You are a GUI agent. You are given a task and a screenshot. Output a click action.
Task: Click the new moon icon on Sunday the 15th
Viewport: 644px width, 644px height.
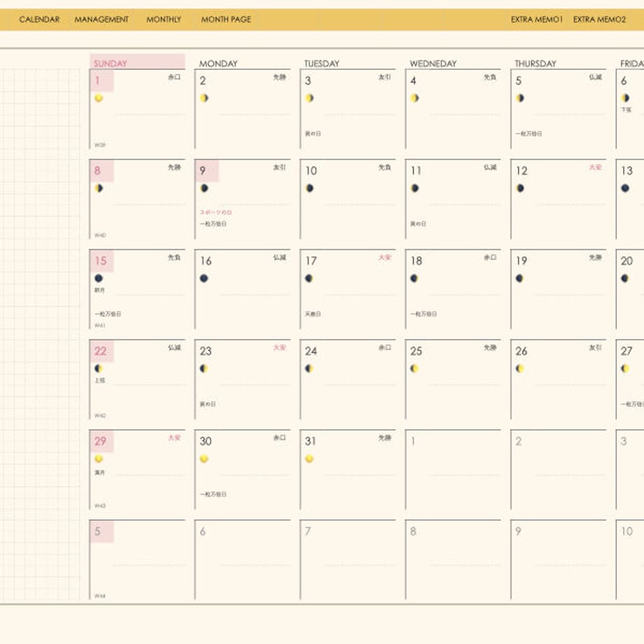pyautogui.click(x=99, y=278)
